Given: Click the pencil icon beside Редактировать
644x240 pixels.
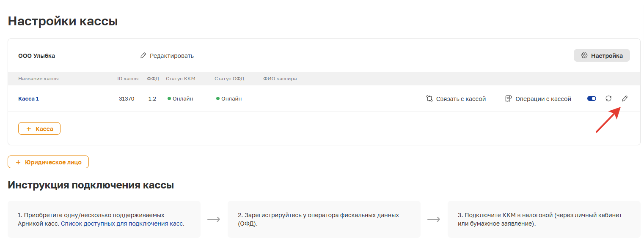Looking at the screenshot, I should (143, 56).
